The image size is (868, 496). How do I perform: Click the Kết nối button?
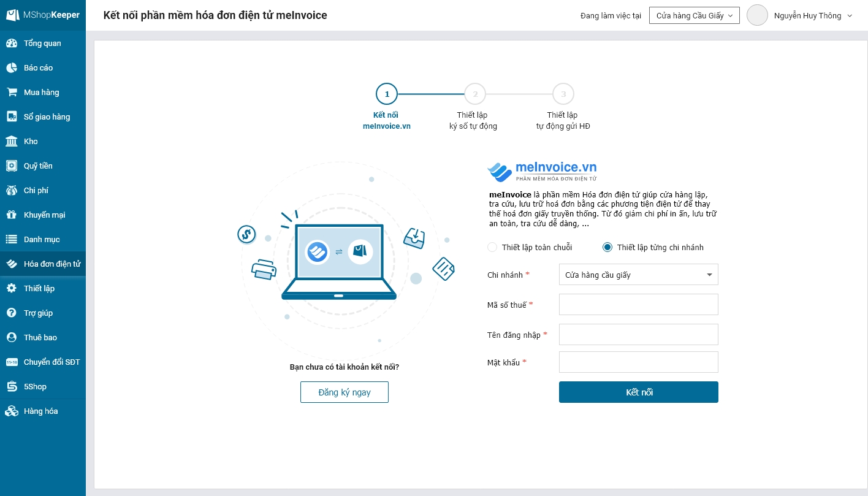tap(639, 392)
